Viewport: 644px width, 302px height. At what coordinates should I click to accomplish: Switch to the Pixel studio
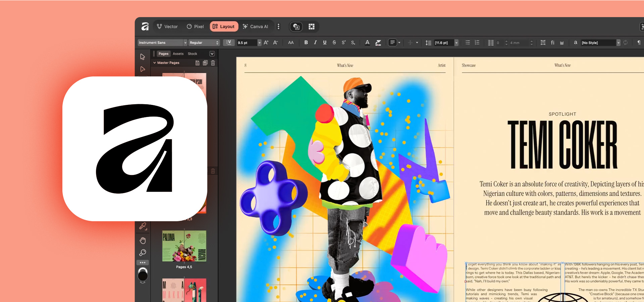click(195, 26)
